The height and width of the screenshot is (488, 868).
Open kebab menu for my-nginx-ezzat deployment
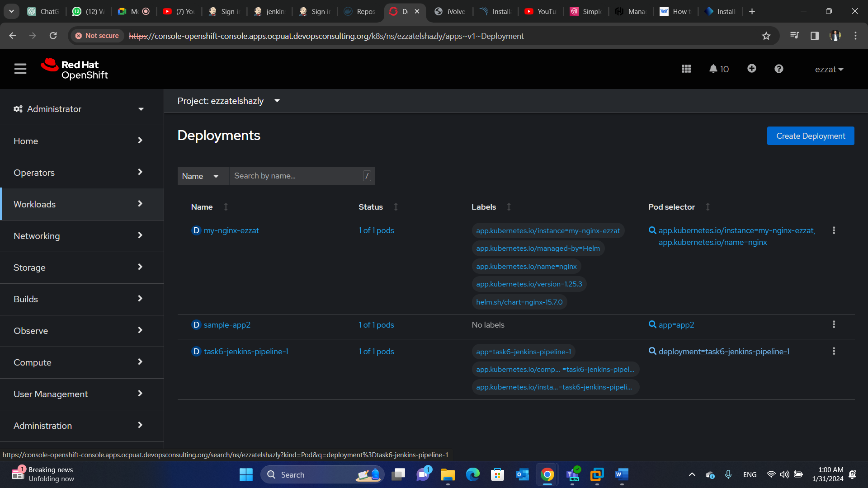click(834, 230)
